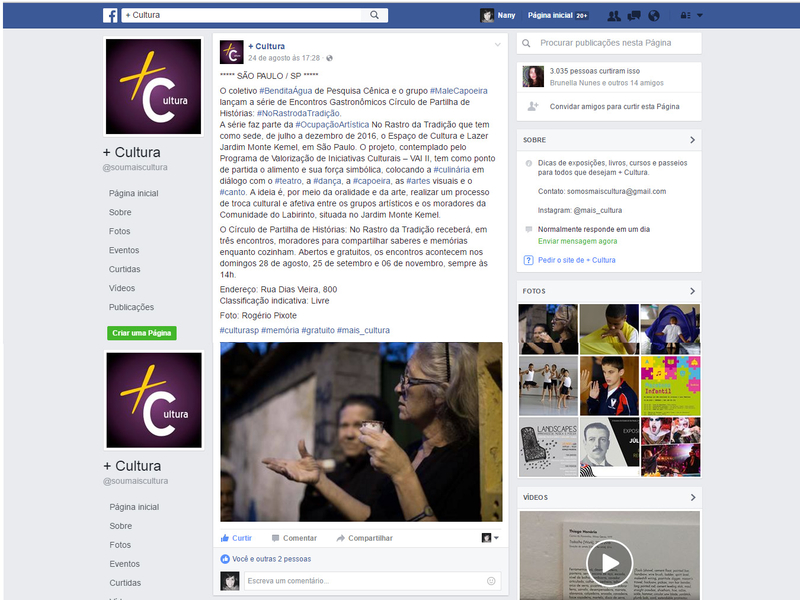The image size is (800, 600).
Task: Open the account menu arrow in the top bar
Action: click(x=700, y=16)
